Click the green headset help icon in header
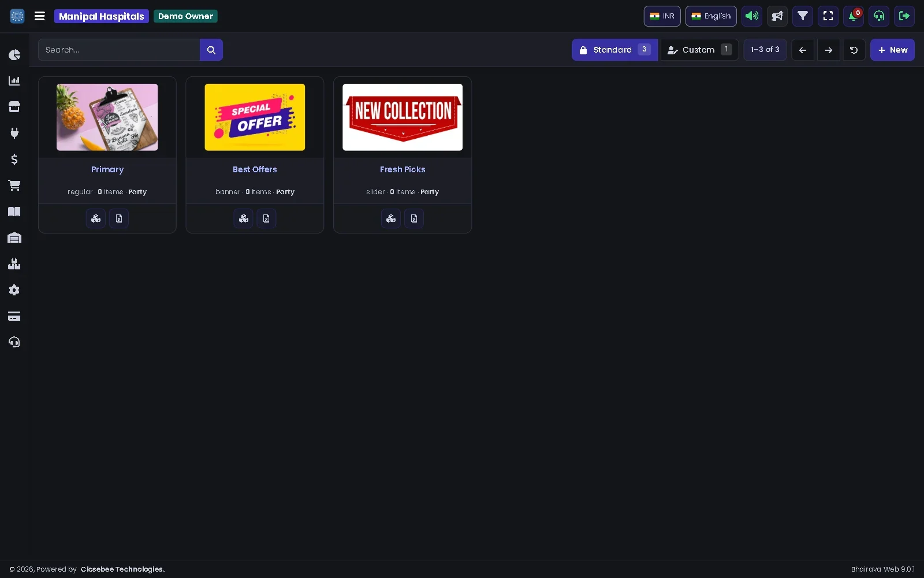This screenshot has height=578, width=924. [879, 16]
